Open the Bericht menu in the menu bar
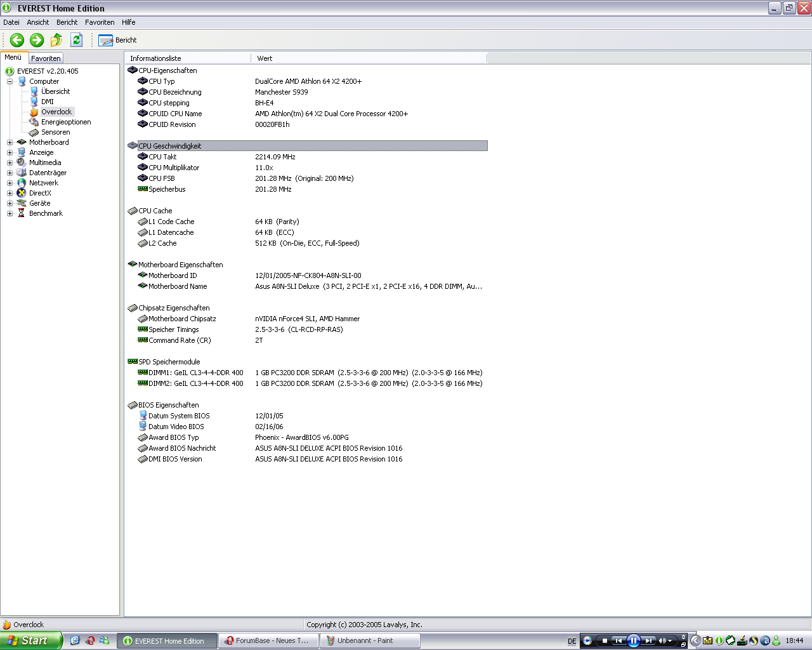Viewport: 812px width, 650px height. tap(67, 22)
